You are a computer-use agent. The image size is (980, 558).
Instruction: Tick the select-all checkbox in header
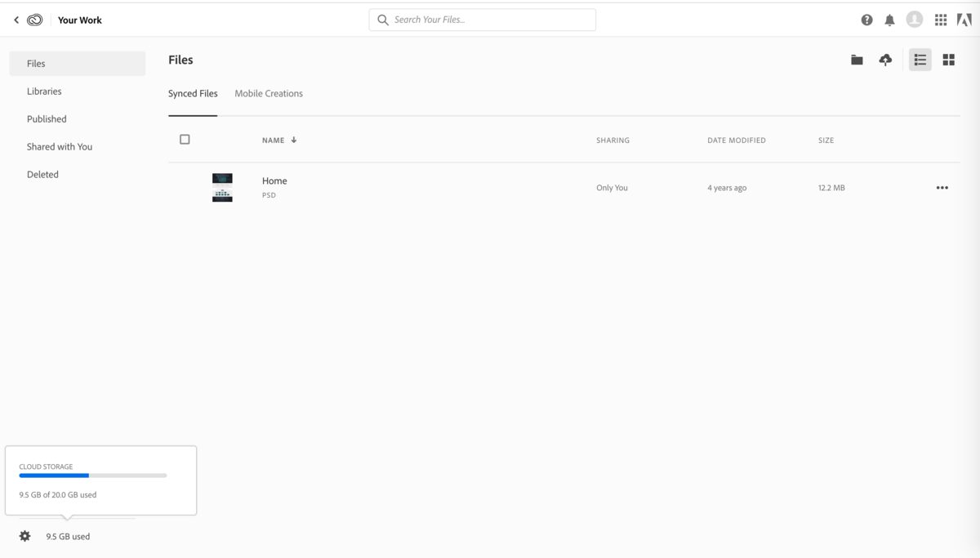coord(185,140)
